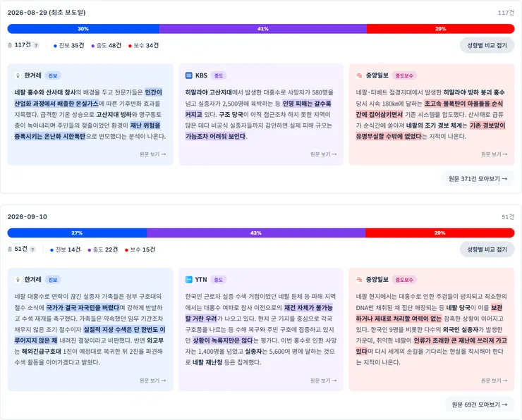Viewport: 522px width, 420px height.
Task: Open help icon next to 총 51건
Action: click(32, 249)
